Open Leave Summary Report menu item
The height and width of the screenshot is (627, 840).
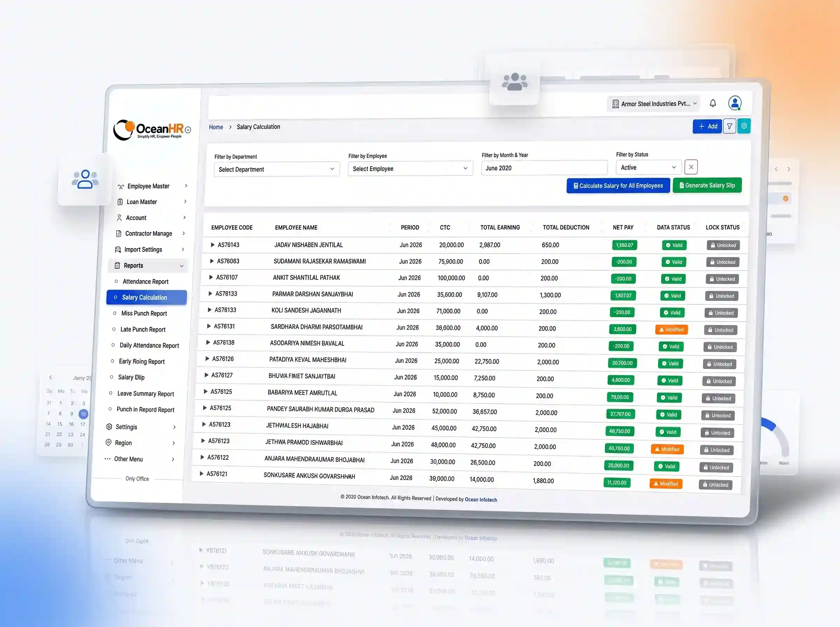145,394
